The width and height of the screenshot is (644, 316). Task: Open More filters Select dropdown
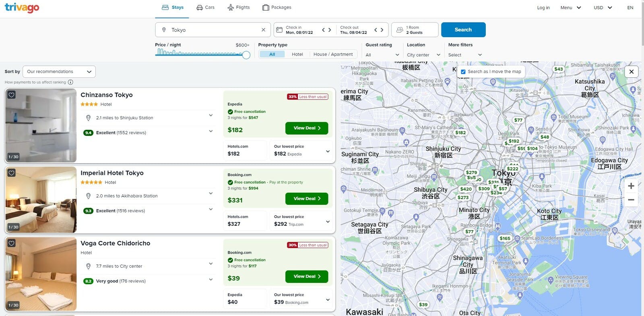click(465, 55)
